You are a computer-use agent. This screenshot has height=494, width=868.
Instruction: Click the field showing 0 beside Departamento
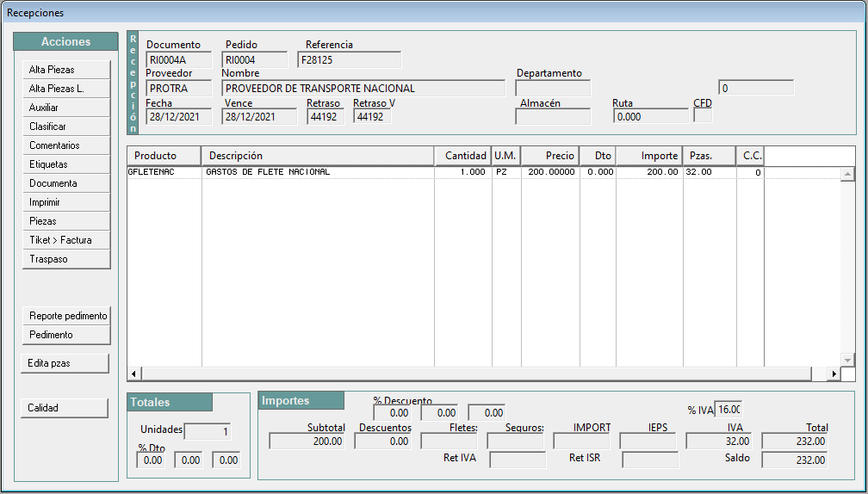click(756, 88)
